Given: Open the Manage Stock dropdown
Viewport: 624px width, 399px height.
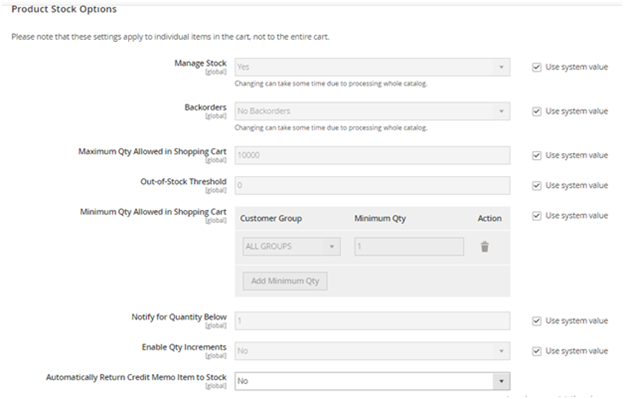Looking at the screenshot, I should 372,67.
